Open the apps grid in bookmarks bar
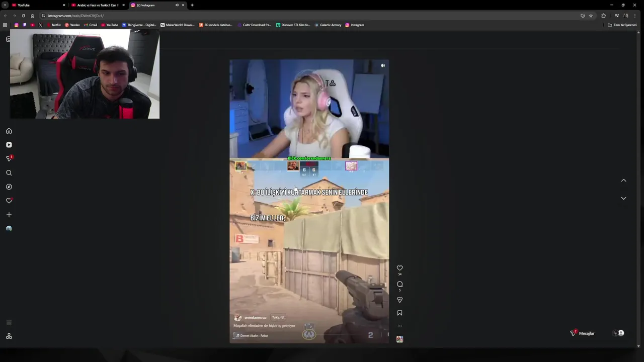644x362 pixels. 5,25
